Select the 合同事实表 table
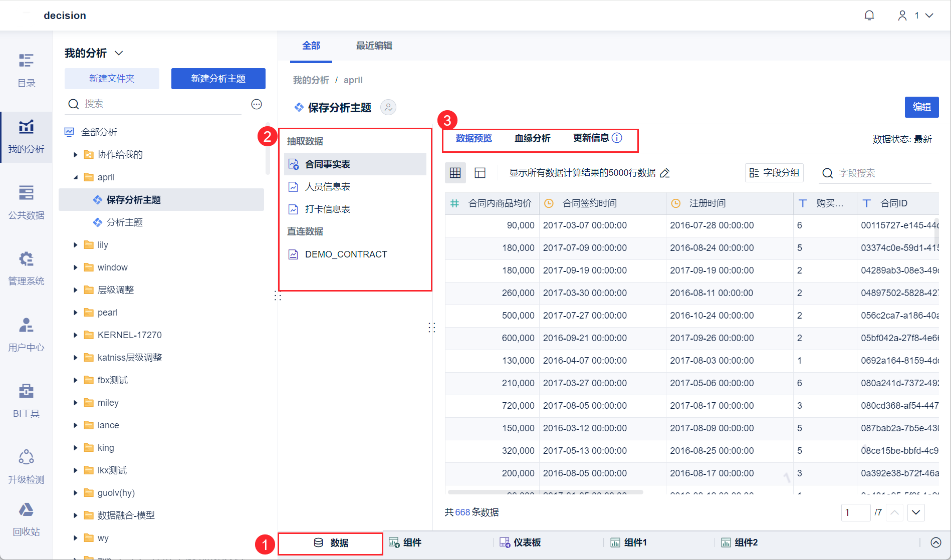Image resolution: width=951 pixels, height=560 pixels. [x=355, y=164]
